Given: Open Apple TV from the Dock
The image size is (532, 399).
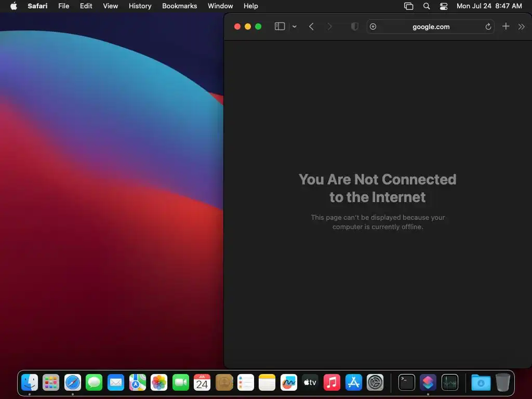Looking at the screenshot, I should point(310,382).
